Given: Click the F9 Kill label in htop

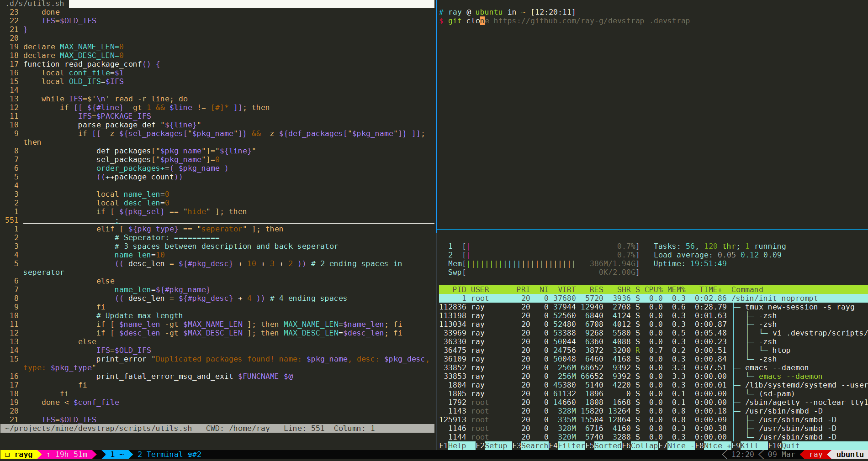Looking at the screenshot, I should pos(749,446).
